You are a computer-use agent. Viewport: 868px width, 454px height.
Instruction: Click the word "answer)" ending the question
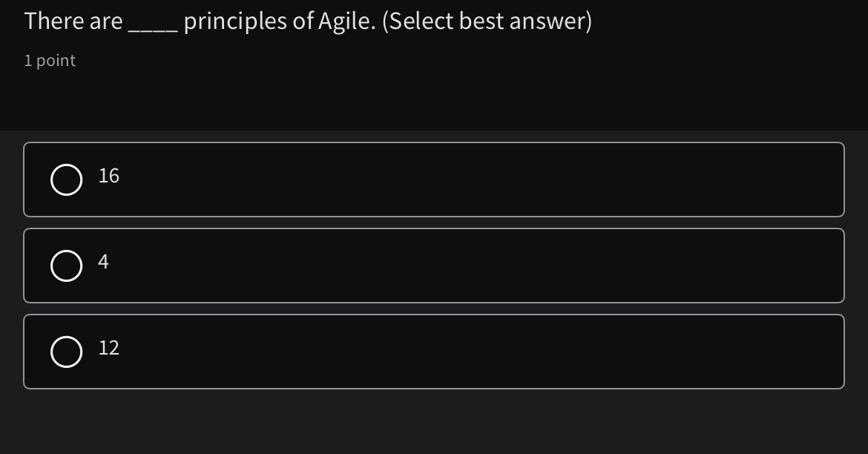[550, 22]
